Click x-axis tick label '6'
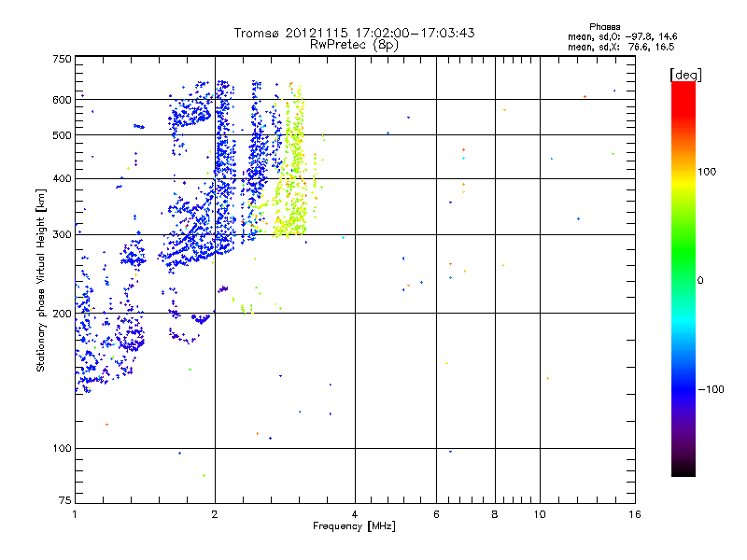Screen dimensions: 747x560 (x=436, y=514)
